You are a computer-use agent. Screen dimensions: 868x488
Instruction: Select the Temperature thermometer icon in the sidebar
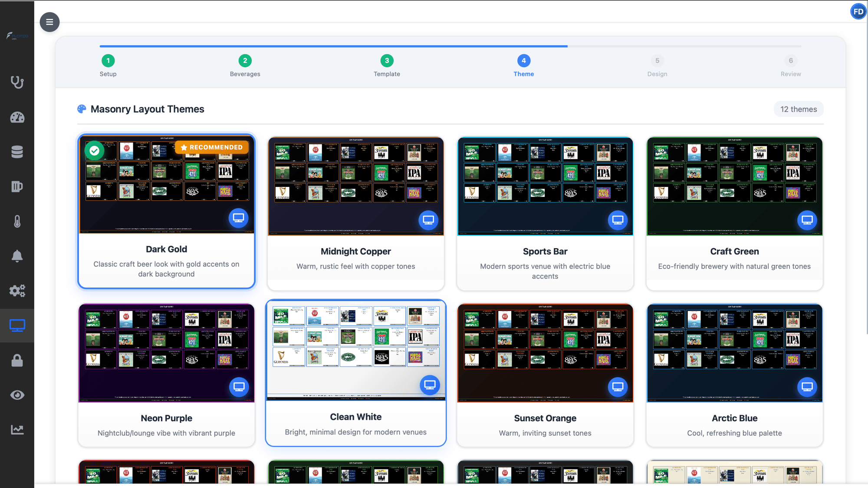[x=17, y=221]
